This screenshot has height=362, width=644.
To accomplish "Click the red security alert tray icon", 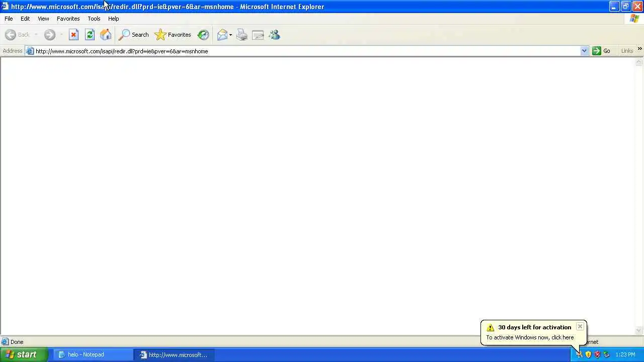I will click(x=597, y=354).
